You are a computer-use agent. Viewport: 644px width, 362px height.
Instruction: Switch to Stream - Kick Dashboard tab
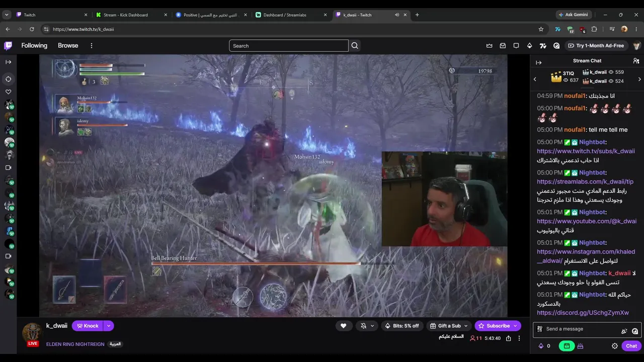point(132,15)
